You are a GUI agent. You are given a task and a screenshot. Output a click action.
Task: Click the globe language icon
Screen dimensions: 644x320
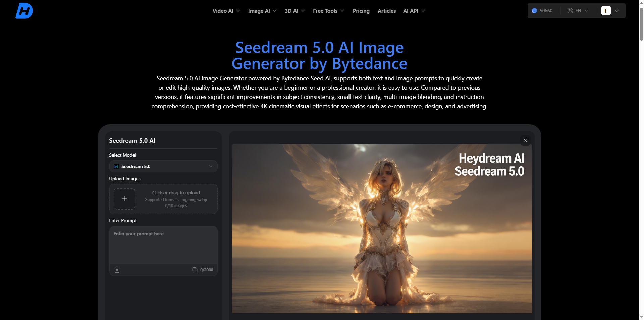(570, 11)
